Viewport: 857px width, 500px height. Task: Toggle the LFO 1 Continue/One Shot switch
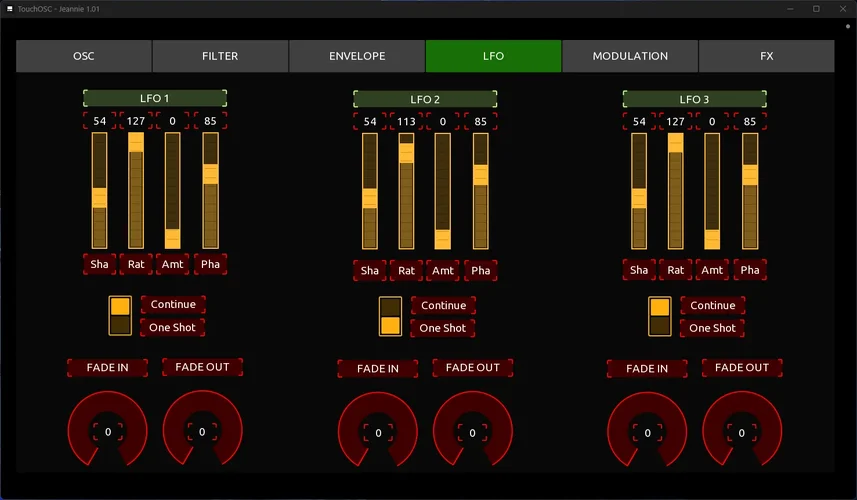tap(120, 315)
